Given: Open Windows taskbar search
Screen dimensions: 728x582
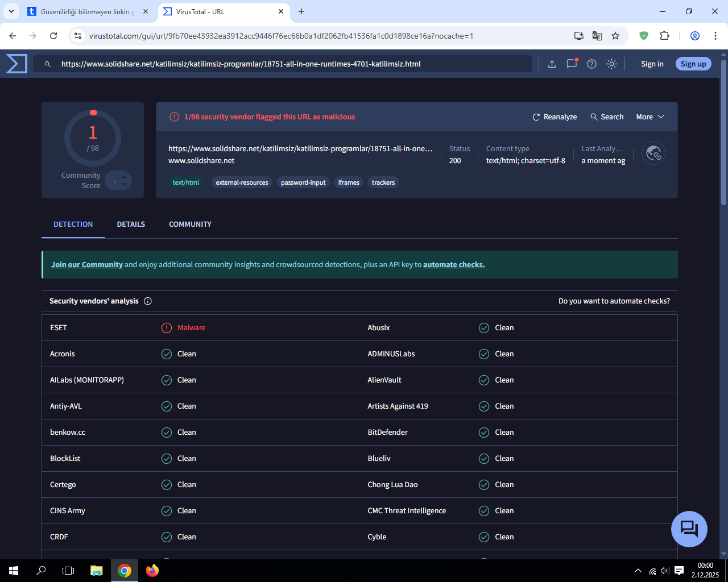Looking at the screenshot, I should pos(41,571).
